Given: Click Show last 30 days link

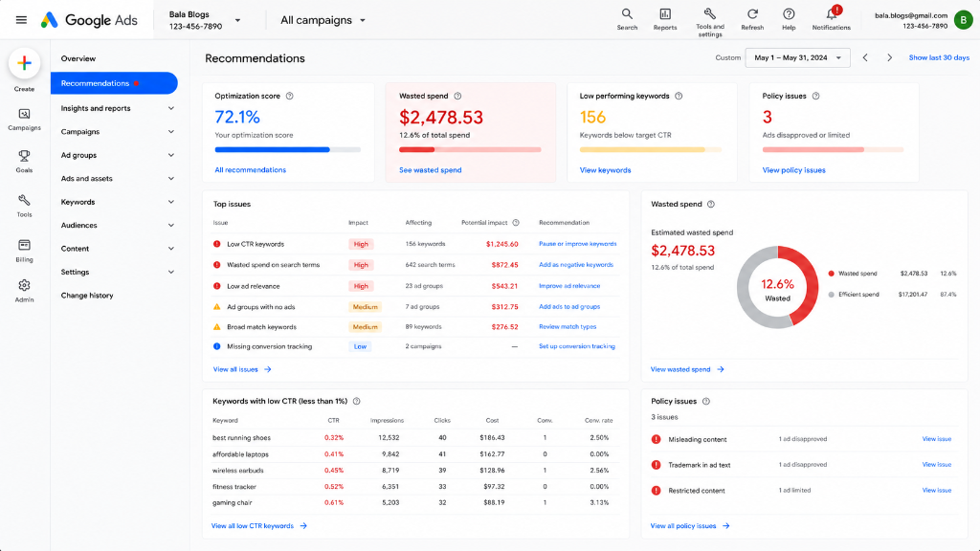Looking at the screenshot, I should [939, 57].
